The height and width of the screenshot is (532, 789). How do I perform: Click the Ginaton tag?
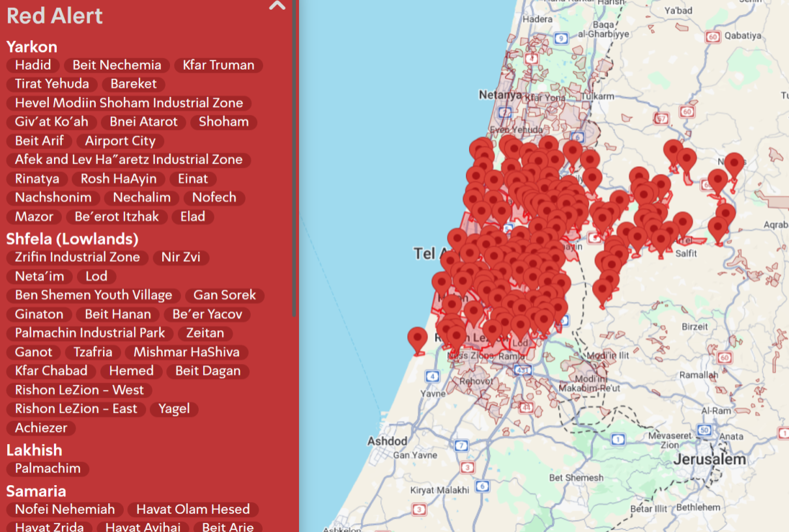point(39,314)
